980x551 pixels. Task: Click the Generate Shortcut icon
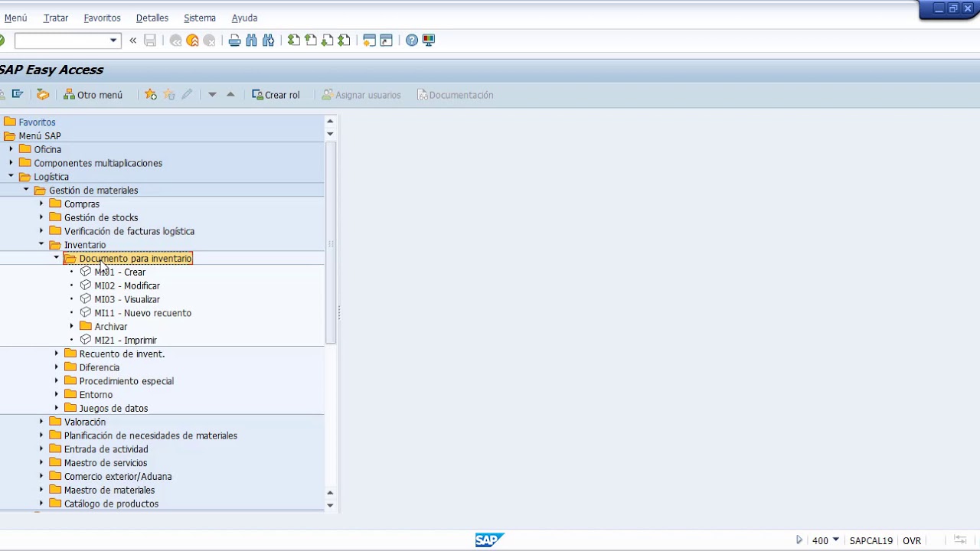pyautogui.click(x=387, y=41)
